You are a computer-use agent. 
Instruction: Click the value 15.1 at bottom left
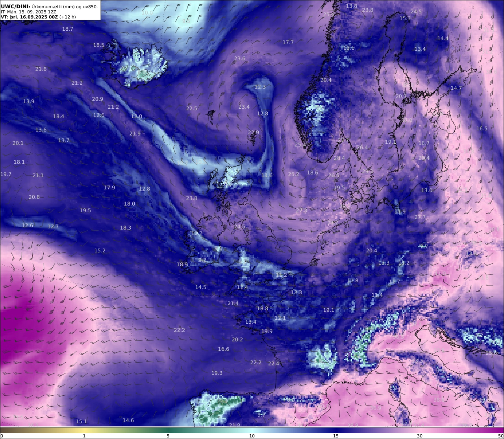[82, 422]
